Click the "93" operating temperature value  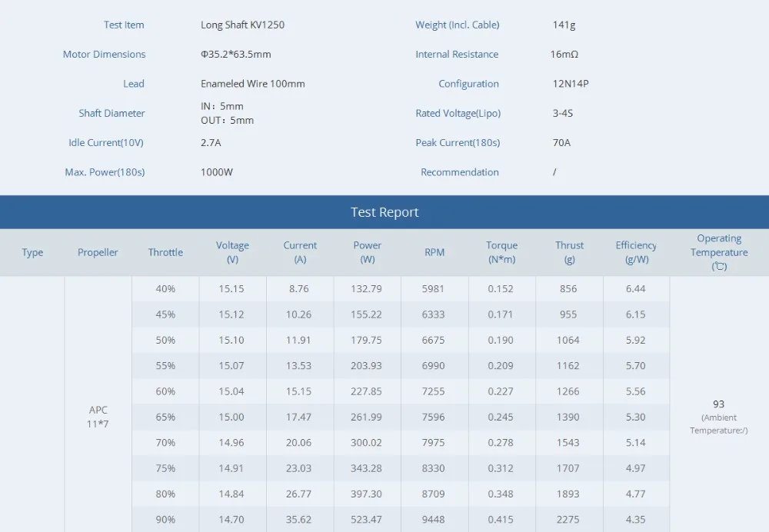(x=718, y=404)
